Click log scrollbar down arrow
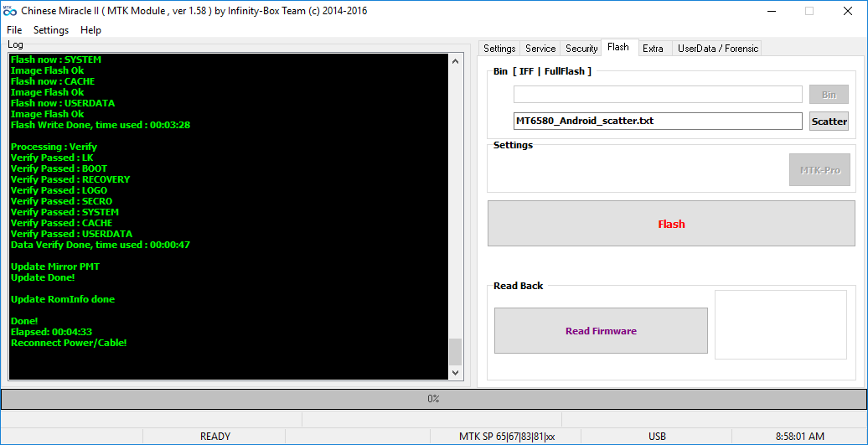The height and width of the screenshot is (445, 868). click(x=455, y=372)
